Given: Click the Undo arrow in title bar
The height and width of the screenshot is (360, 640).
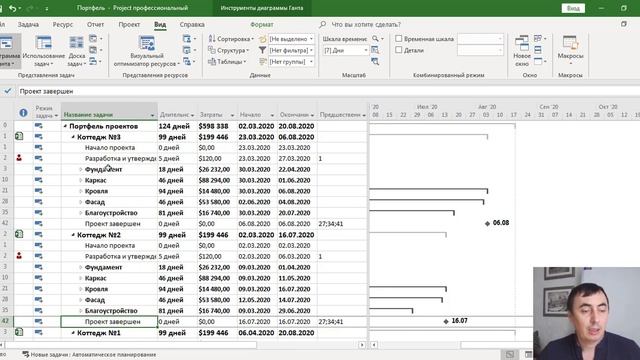Looking at the screenshot, I should pos(12,8).
